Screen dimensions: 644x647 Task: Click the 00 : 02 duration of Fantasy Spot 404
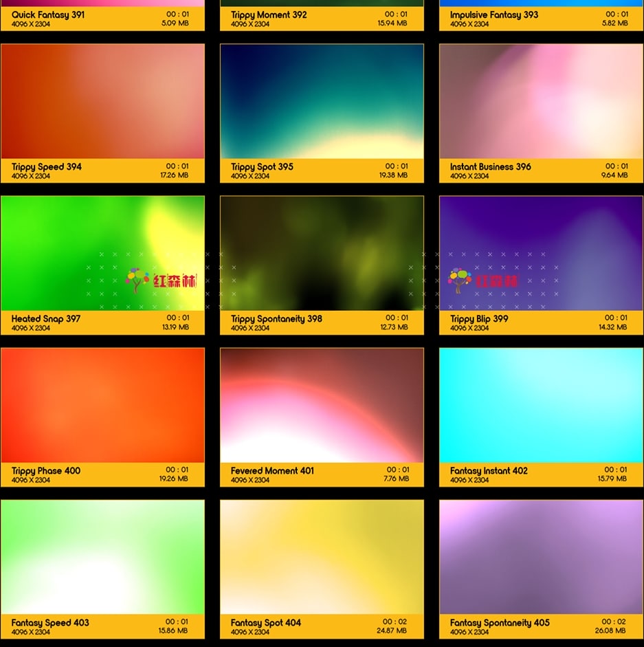click(x=395, y=622)
